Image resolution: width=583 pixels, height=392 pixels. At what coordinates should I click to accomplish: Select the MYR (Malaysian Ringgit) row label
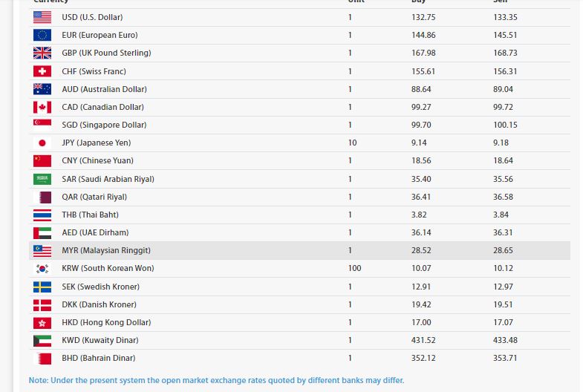point(106,250)
